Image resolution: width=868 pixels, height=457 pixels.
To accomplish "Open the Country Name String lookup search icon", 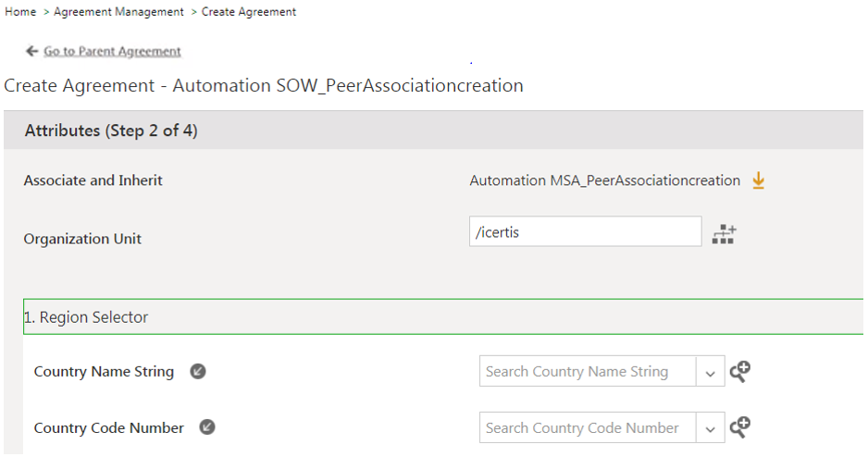I will coord(739,372).
